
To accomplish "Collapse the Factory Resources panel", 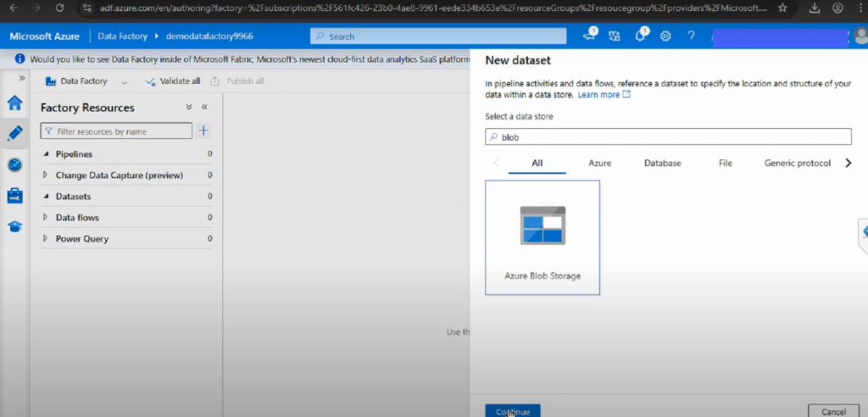I will [x=204, y=107].
